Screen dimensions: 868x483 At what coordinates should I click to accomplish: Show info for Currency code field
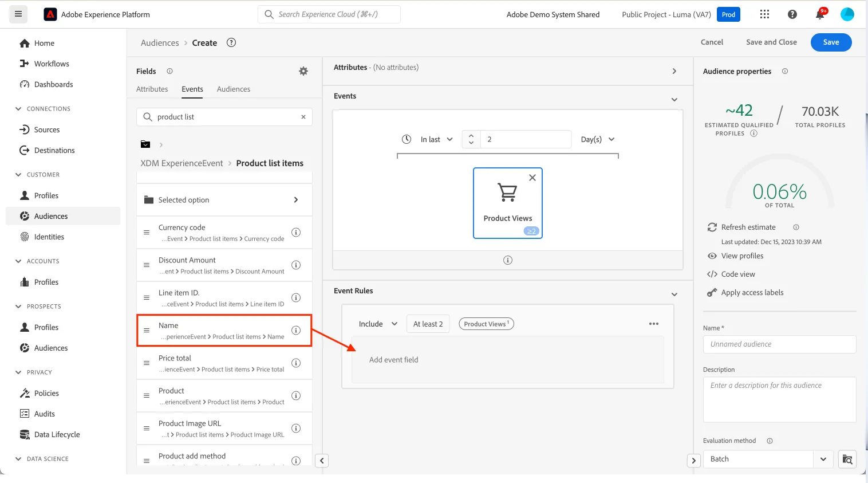tap(296, 232)
